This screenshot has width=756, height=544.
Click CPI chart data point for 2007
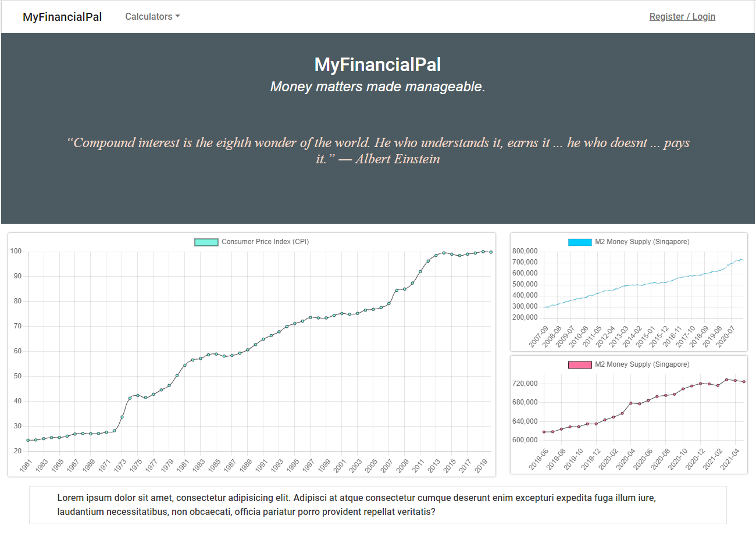389,303
